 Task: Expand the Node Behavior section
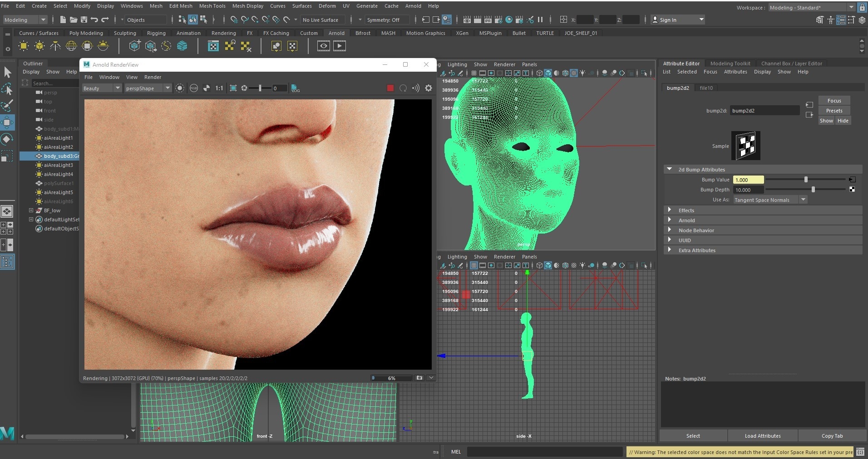pyautogui.click(x=669, y=230)
